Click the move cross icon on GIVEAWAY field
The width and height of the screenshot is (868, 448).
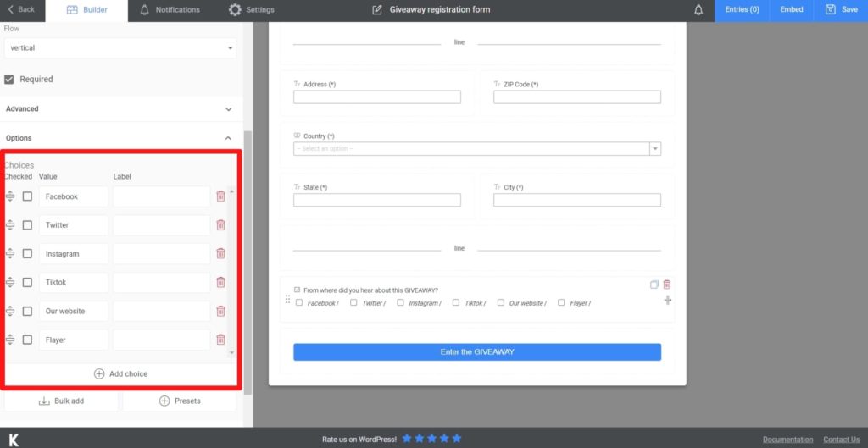[668, 300]
